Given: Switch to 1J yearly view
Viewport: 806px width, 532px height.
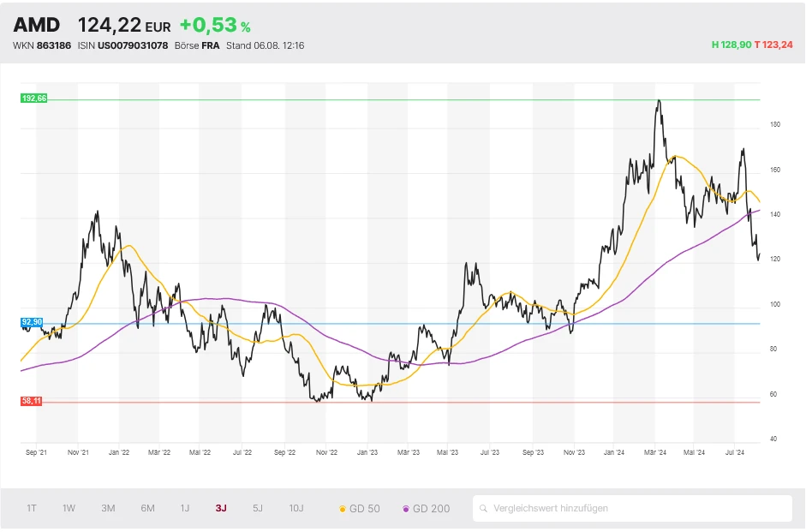Looking at the screenshot, I should (x=184, y=508).
